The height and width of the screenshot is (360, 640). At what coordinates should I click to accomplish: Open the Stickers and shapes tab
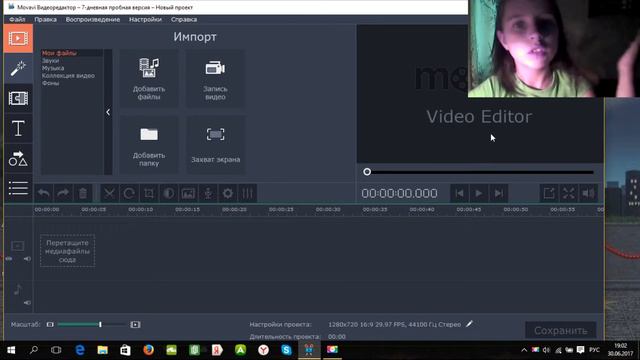click(18, 158)
